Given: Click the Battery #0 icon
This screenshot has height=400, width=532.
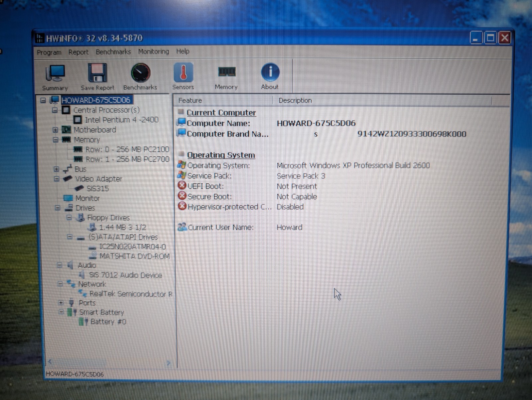Looking at the screenshot, I should 83,321.
